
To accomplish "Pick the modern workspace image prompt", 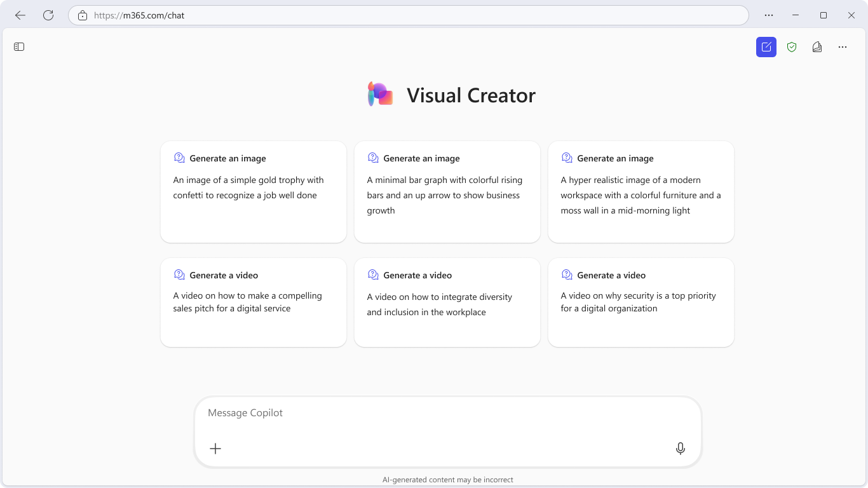I will (641, 192).
